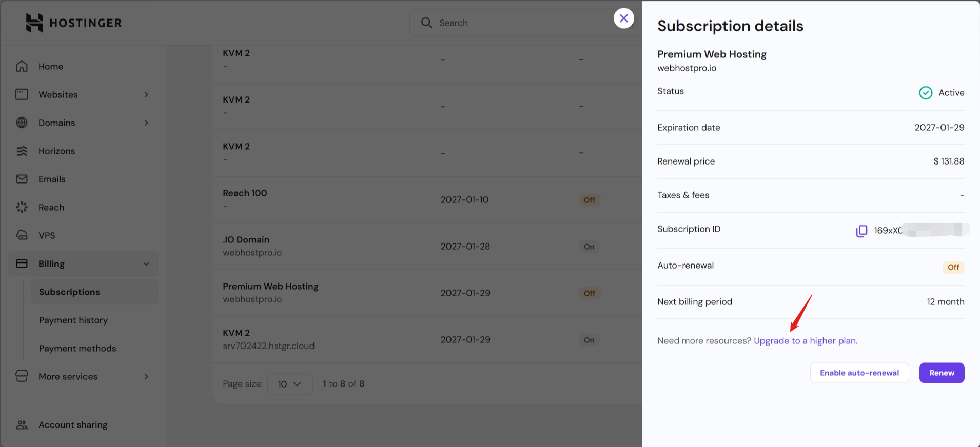Viewport: 980px width, 447px height.
Task: Click the More services icon
Action: [22, 376]
